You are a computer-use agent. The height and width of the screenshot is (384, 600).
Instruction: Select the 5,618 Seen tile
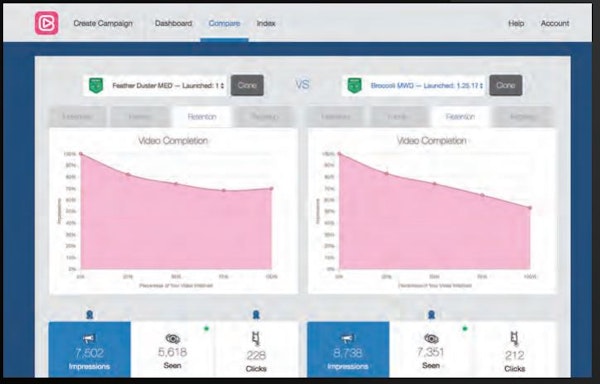[x=173, y=349]
